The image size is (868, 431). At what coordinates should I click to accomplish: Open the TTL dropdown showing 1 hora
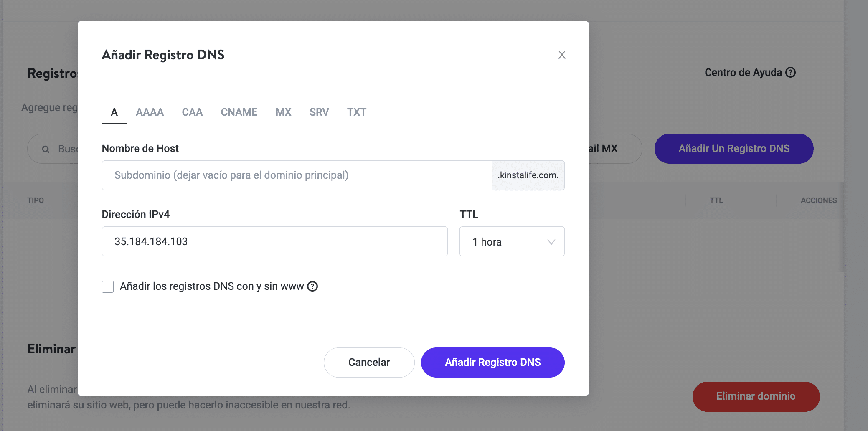click(511, 242)
